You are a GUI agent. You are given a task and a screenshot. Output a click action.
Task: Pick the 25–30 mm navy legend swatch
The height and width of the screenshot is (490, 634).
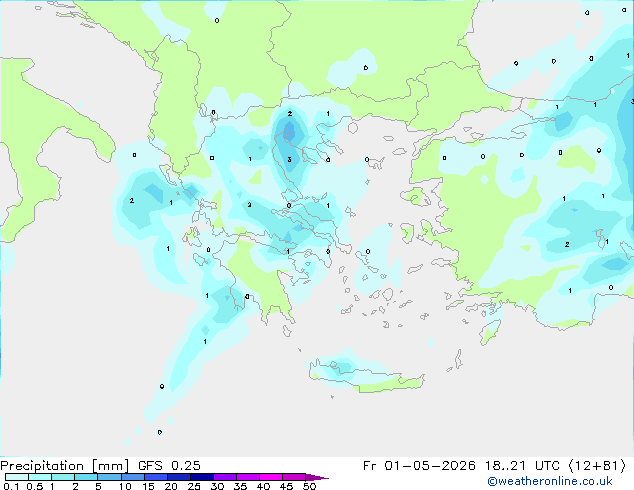click(202, 477)
